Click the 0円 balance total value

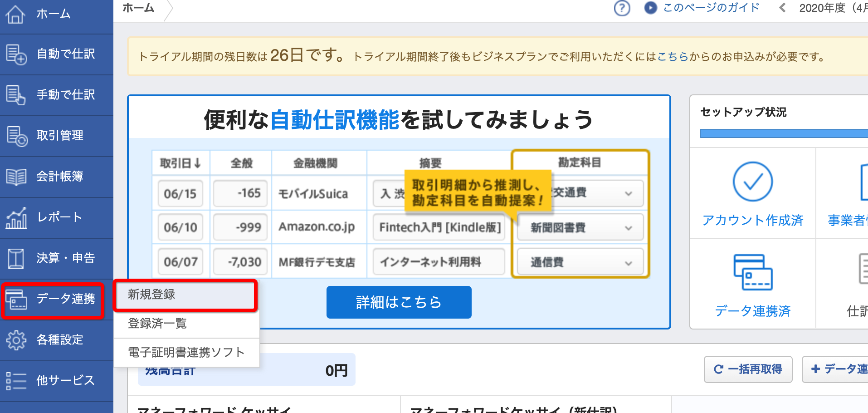(336, 371)
